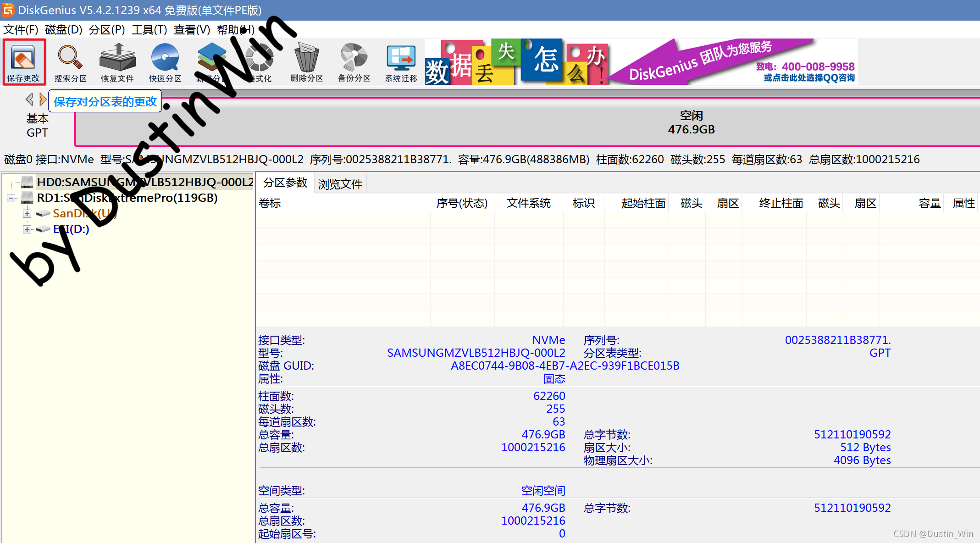Switch to the 浏览文件 Browse Files tab
The height and width of the screenshot is (543, 980).
coord(340,184)
